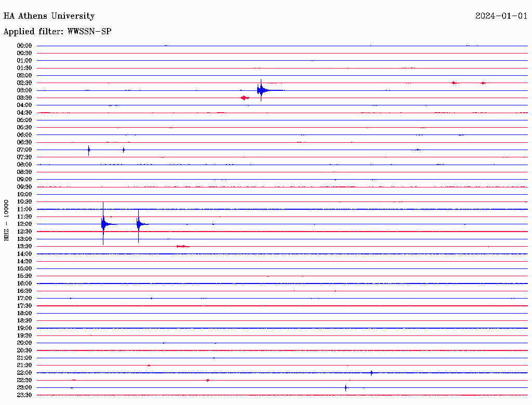The height and width of the screenshot is (405, 532).
Task: Click the 06:30 time label
Action: (24, 142)
